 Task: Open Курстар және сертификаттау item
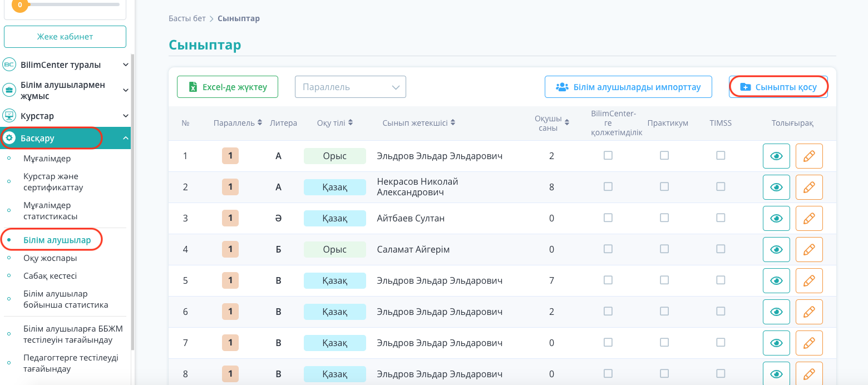(x=53, y=182)
